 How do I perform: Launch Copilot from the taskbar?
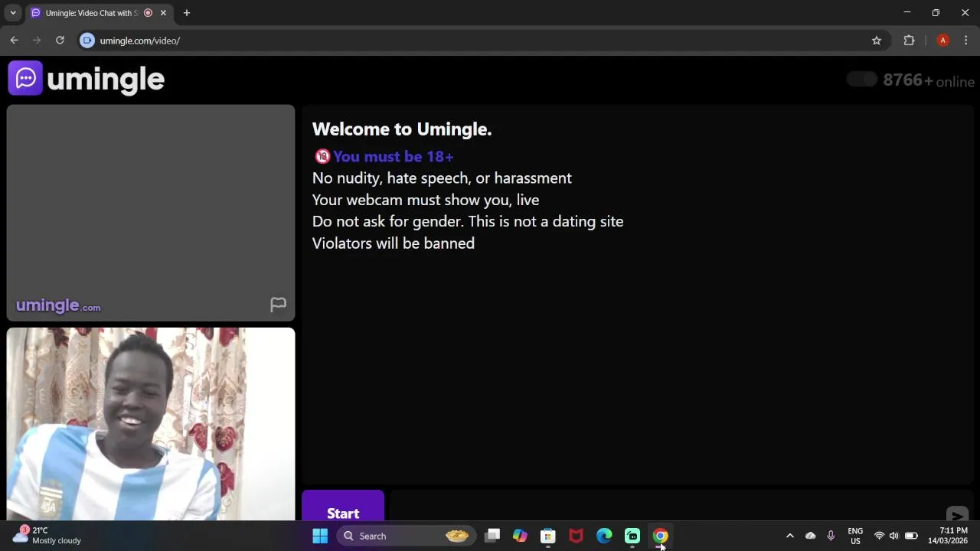coord(520,536)
